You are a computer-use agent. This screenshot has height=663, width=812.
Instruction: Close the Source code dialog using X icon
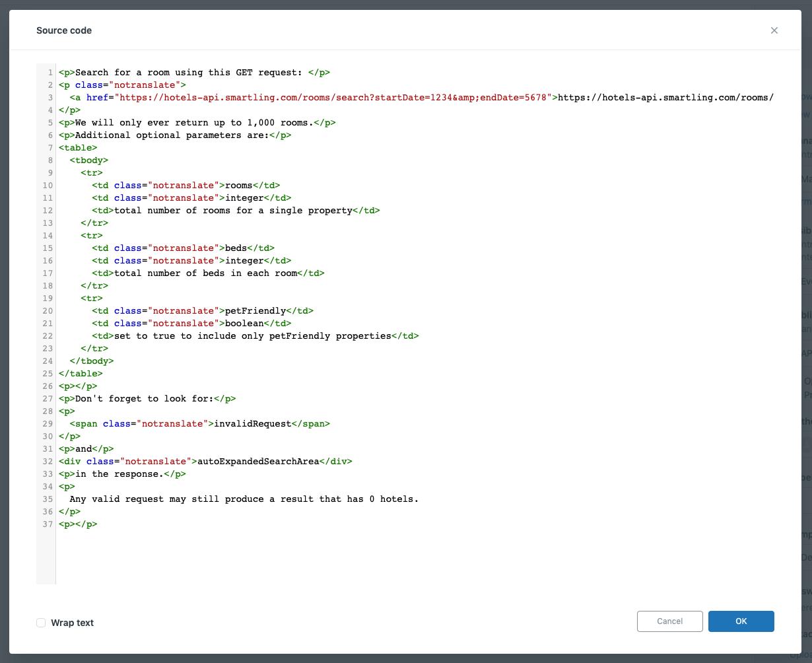click(x=774, y=30)
